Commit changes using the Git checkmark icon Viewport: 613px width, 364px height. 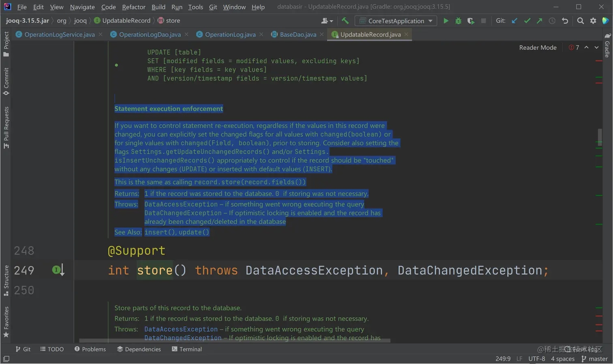tap(527, 21)
